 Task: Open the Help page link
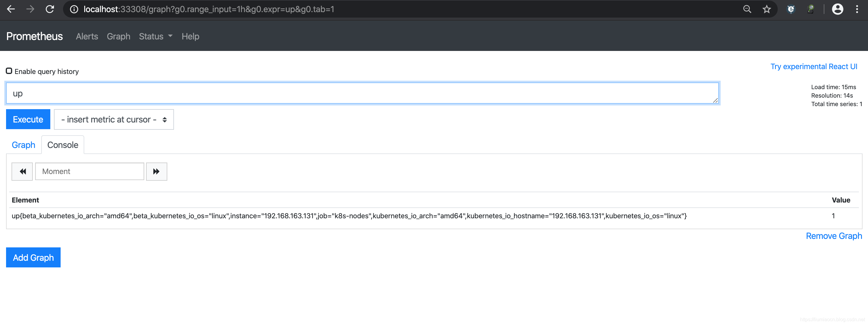tap(190, 36)
